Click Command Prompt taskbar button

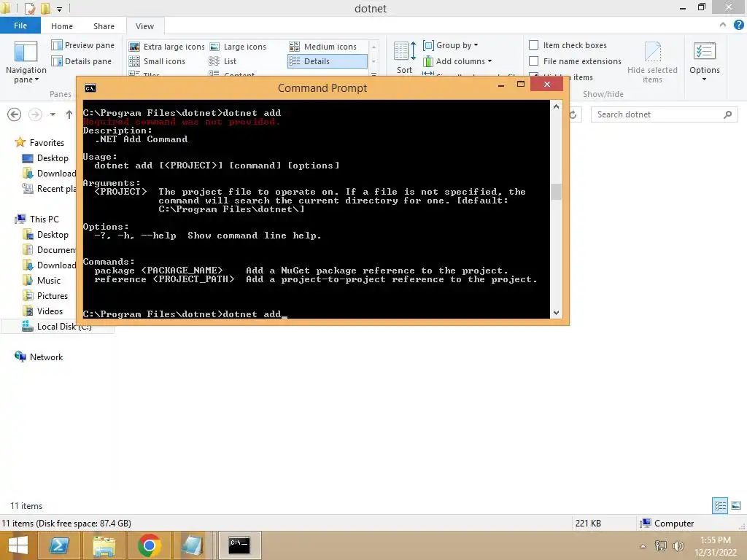pyautogui.click(x=239, y=545)
